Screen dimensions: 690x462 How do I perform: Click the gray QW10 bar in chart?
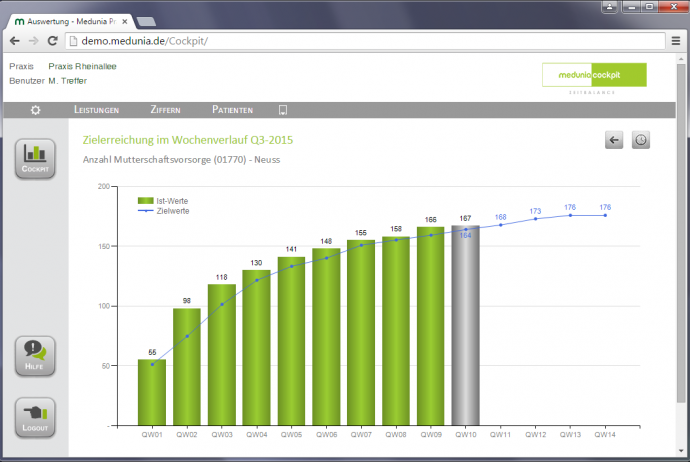coord(465,330)
